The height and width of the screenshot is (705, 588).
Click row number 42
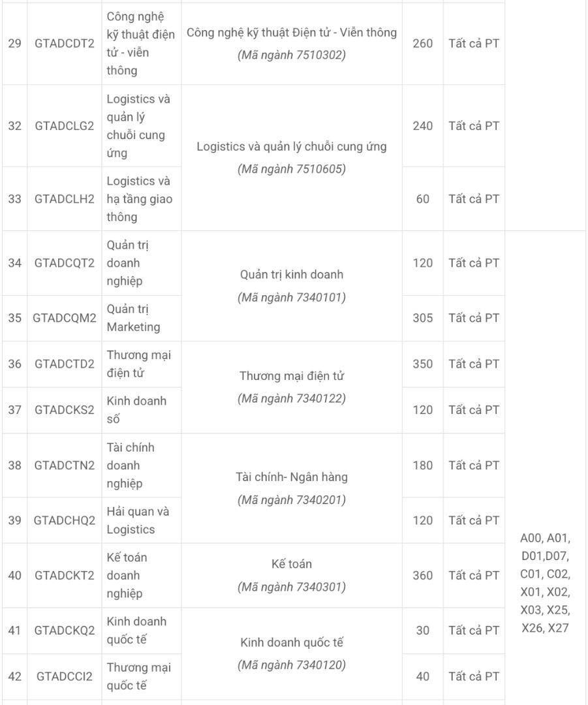[15, 676]
